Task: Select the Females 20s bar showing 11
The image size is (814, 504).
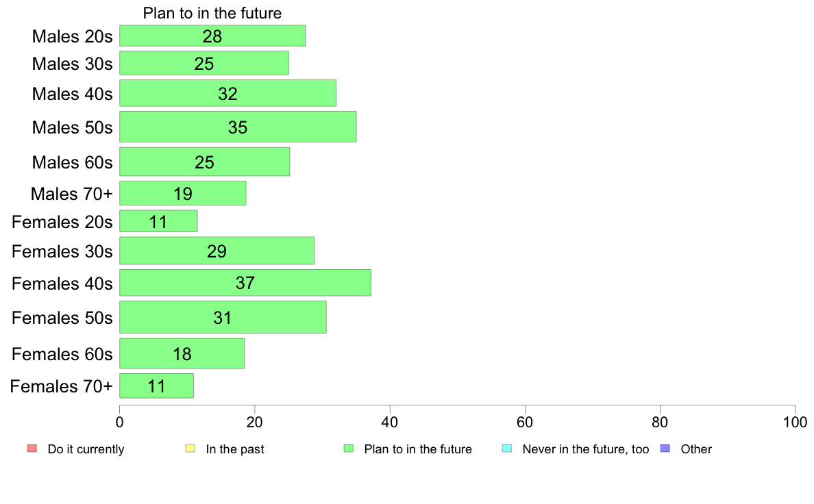Action: coord(158,221)
